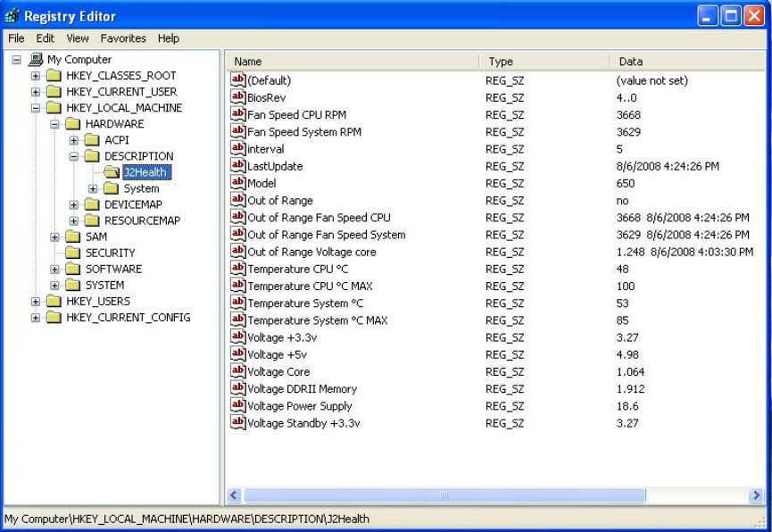Open the Favorites menu
The image size is (772, 532).
point(123,38)
